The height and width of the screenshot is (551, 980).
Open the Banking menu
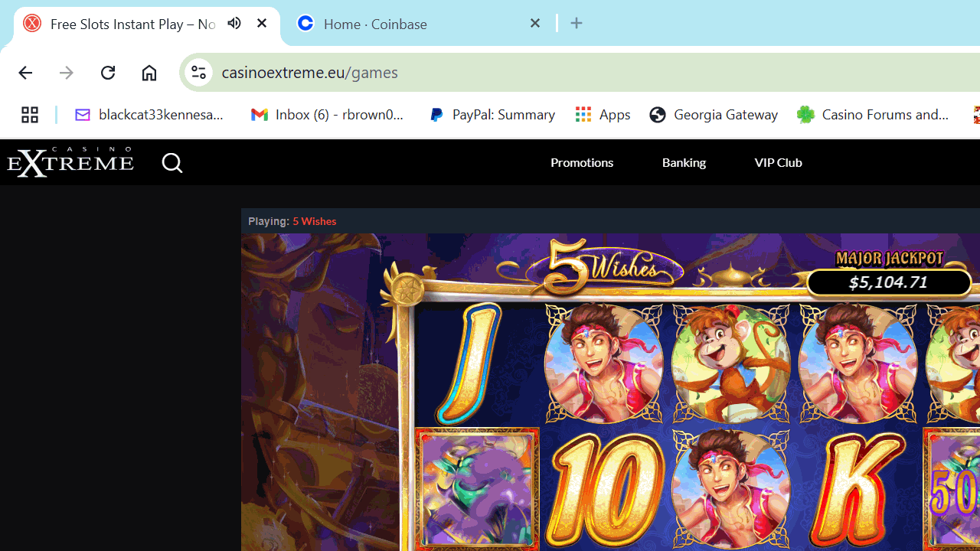684,162
